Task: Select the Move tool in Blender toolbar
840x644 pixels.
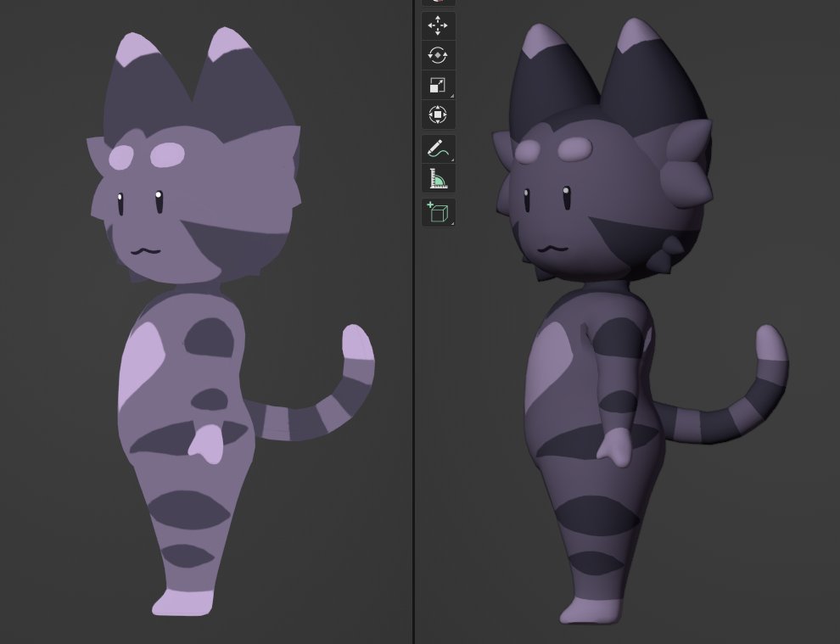Action: point(438,25)
